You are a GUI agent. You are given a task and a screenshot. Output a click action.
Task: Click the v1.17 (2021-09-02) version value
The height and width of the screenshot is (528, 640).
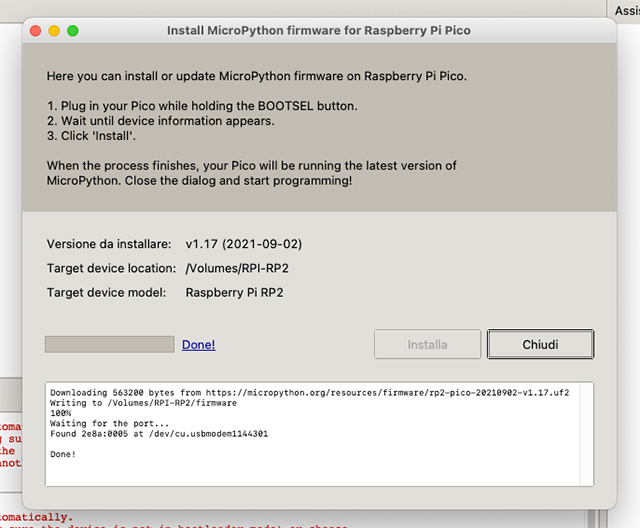[245, 244]
